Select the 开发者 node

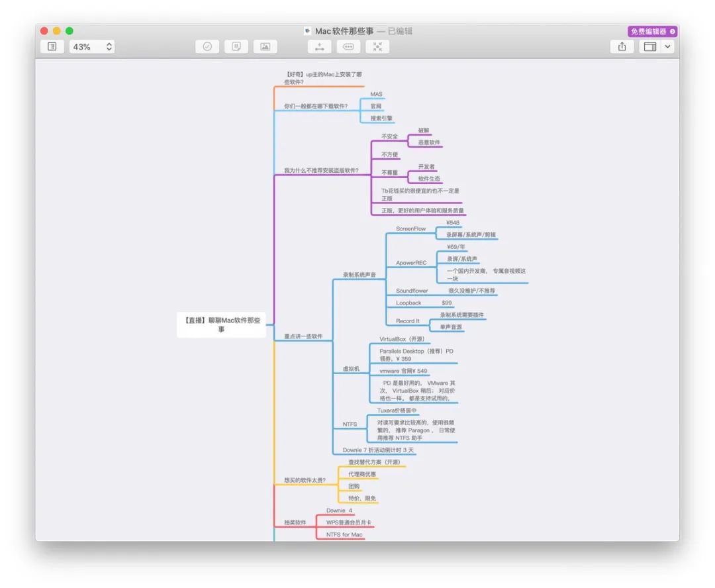(x=426, y=166)
